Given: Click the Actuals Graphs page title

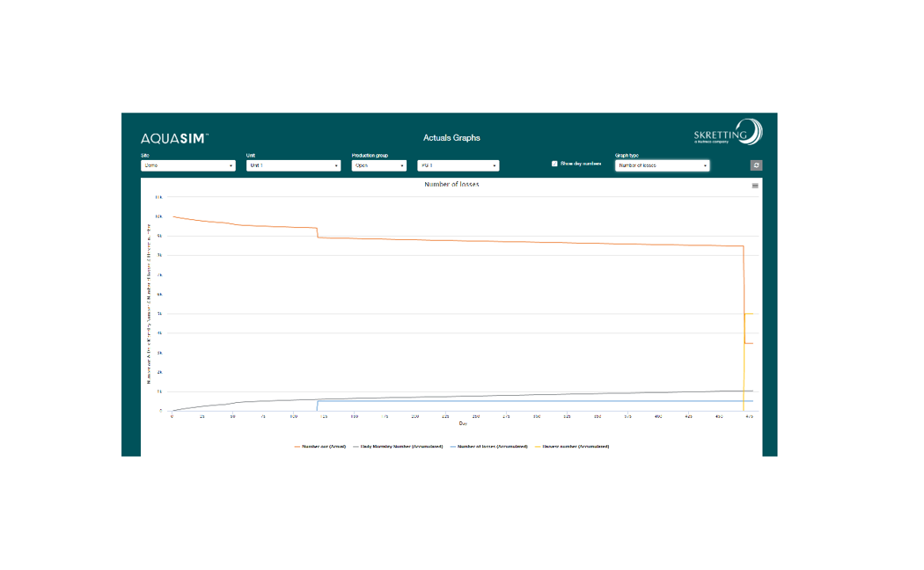Looking at the screenshot, I should tap(451, 138).
